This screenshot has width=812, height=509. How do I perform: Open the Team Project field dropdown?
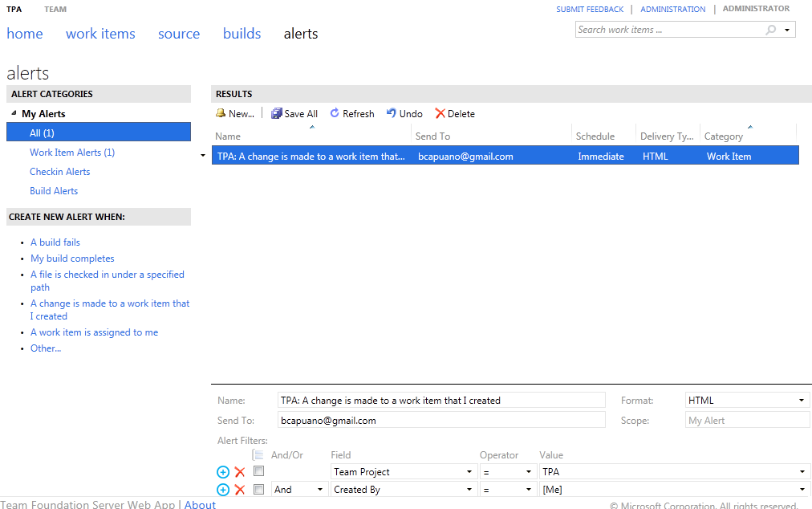click(x=469, y=472)
